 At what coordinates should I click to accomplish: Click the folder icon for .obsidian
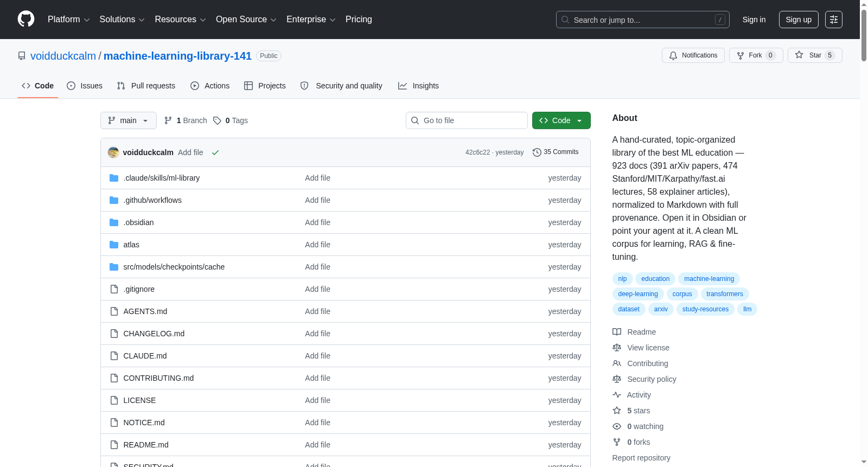coord(114,222)
